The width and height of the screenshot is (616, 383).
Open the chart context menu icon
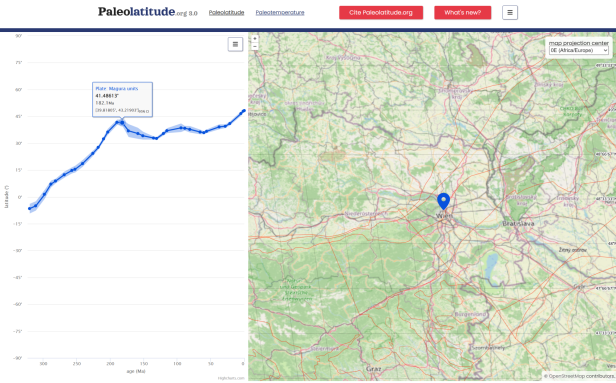click(235, 44)
